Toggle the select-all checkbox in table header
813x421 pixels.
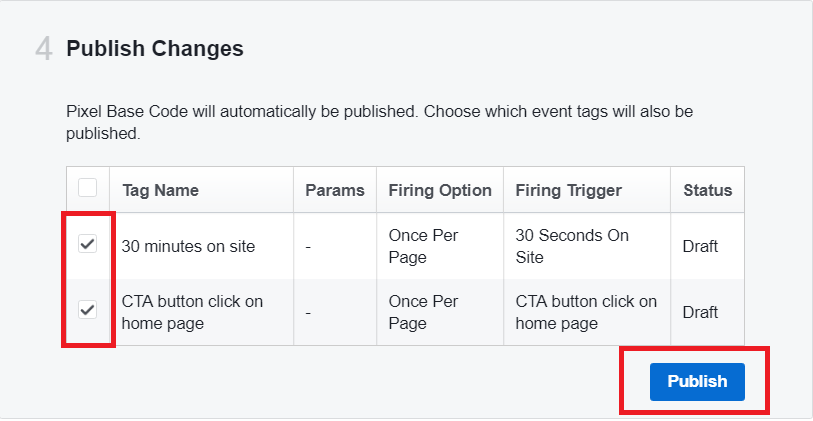[87, 188]
